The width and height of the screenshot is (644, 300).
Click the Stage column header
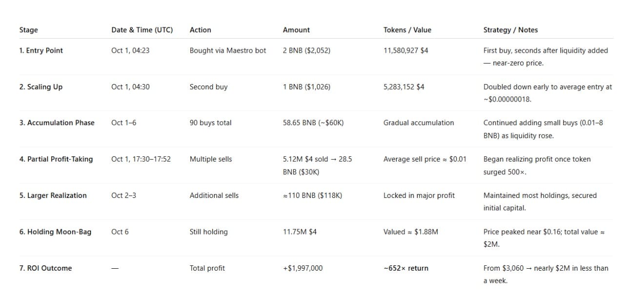coord(28,30)
